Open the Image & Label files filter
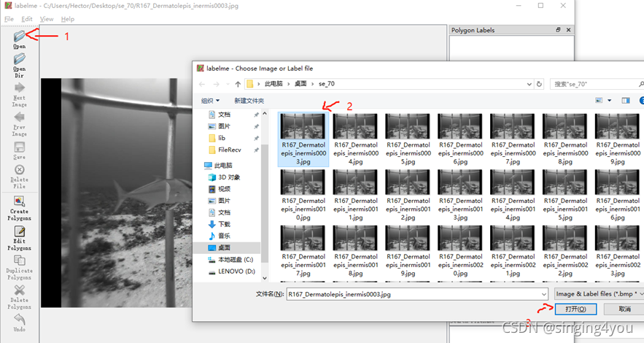The height and width of the screenshot is (343, 644). (600, 294)
